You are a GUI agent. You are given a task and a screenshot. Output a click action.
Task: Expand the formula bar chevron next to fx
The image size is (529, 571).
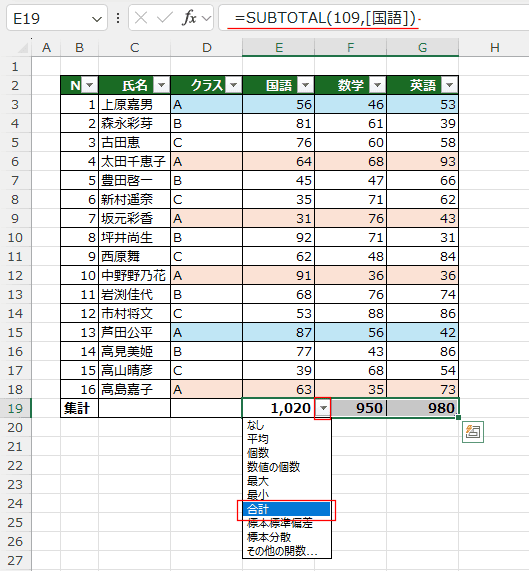206,18
